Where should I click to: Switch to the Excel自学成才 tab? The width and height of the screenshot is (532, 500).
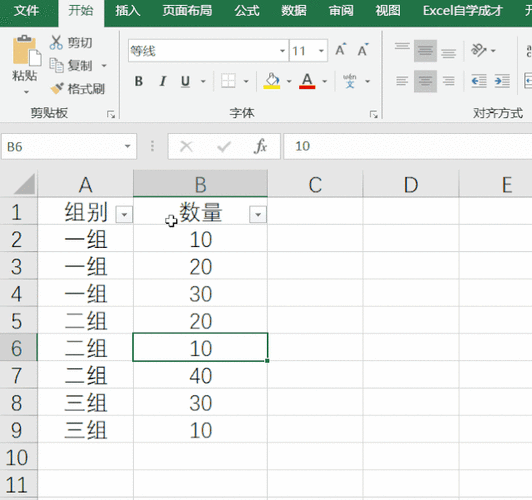[462, 11]
